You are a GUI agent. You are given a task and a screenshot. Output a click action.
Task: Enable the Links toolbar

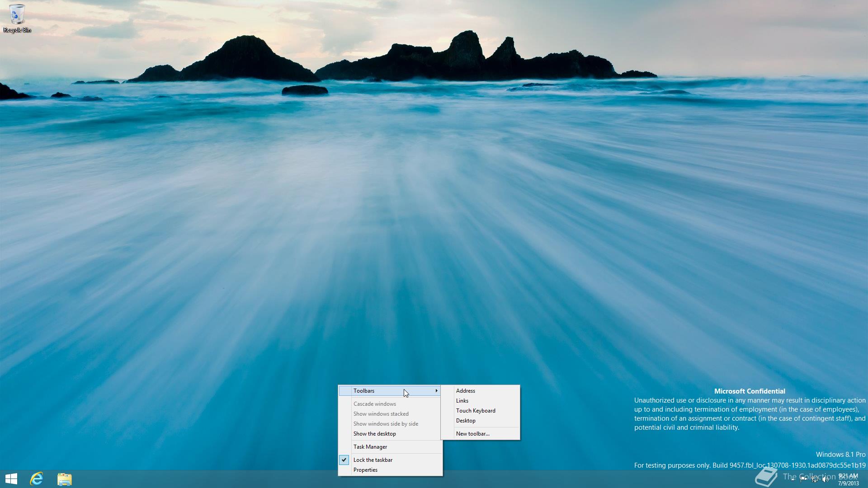click(x=481, y=401)
